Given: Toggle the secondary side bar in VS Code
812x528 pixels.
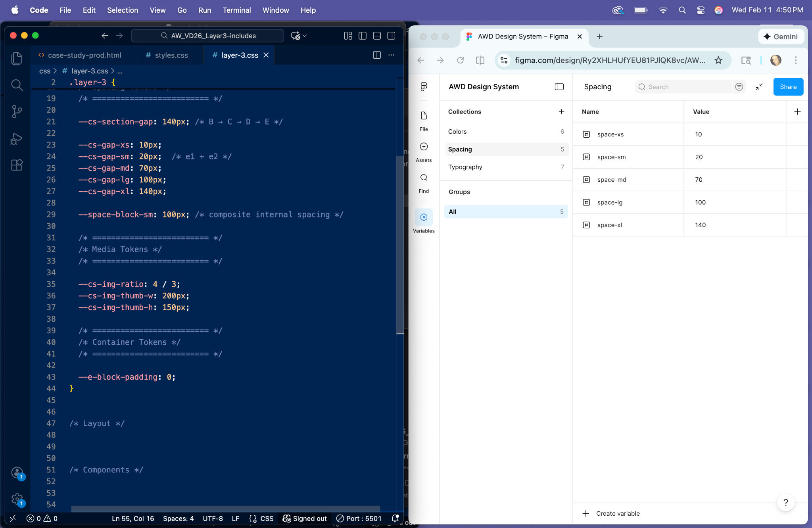Looking at the screenshot, I should 391,35.
